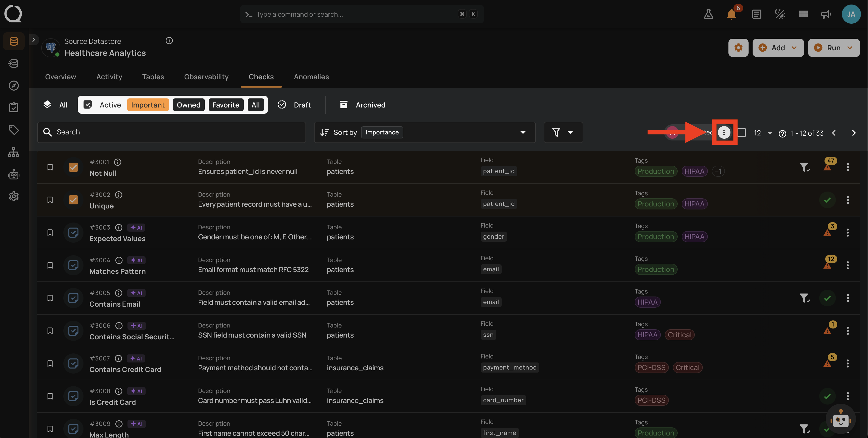Screen dimensions: 868x438
Task: Select the #3003 Expected Values checkbox
Action: click(x=73, y=233)
